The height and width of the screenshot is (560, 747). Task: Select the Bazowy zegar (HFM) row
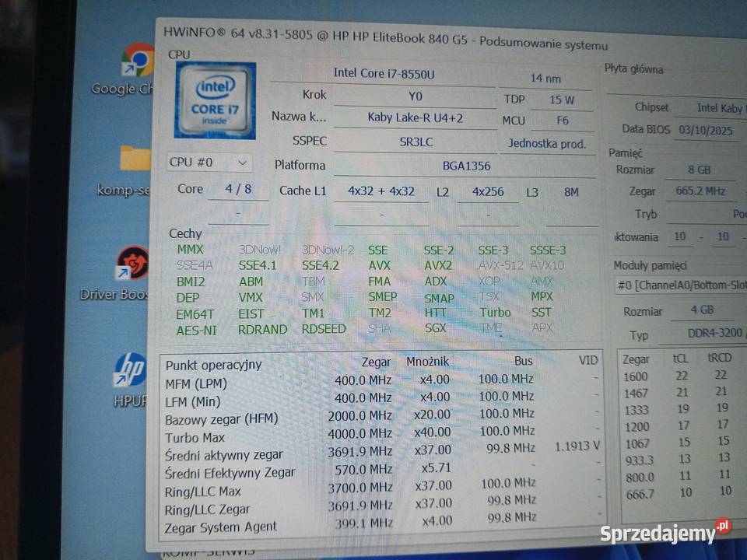pyautogui.click(x=381, y=416)
